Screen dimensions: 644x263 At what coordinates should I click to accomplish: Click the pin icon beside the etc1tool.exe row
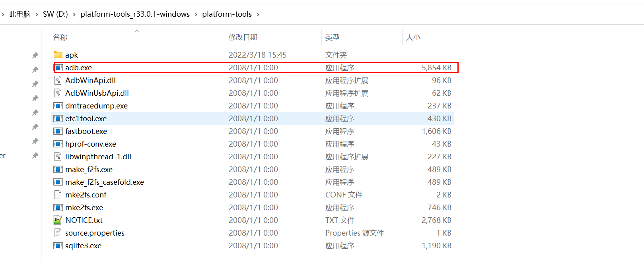[x=35, y=127]
